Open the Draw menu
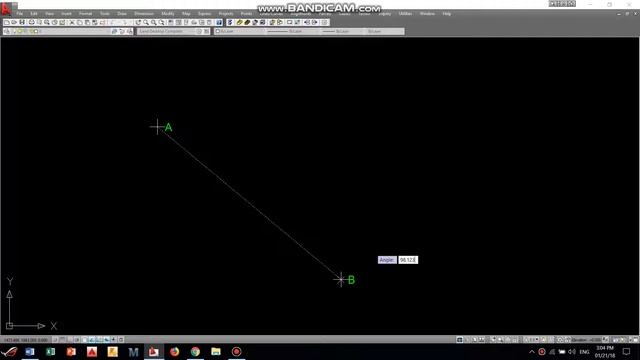Viewport: 640px width, 360px height. click(122, 14)
